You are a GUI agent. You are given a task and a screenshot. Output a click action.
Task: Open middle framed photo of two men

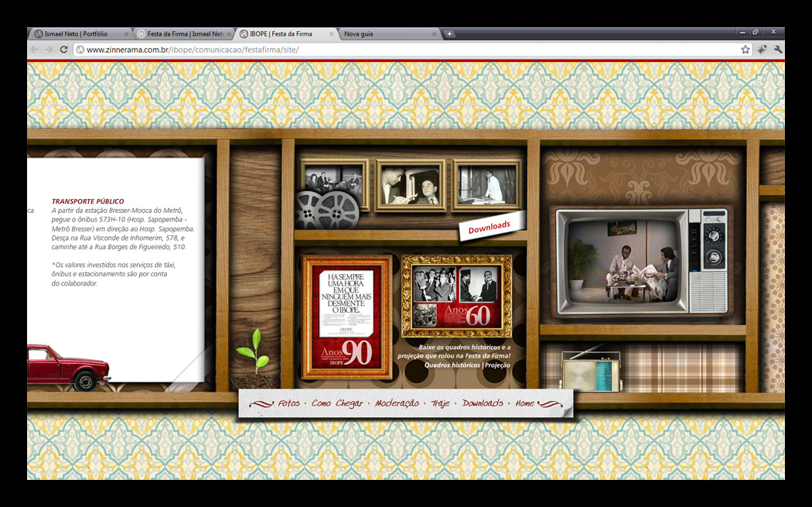point(411,185)
